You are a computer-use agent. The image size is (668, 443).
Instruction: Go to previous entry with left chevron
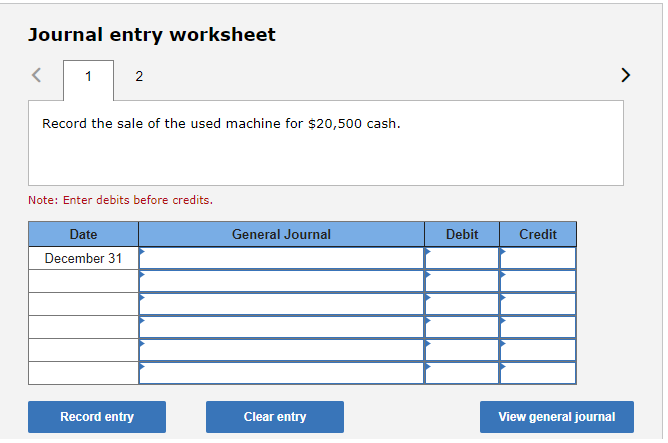37,75
